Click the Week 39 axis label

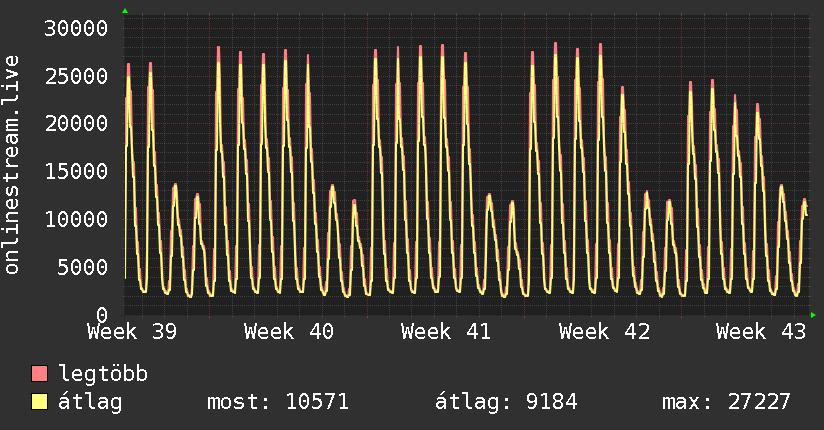[132, 332]
